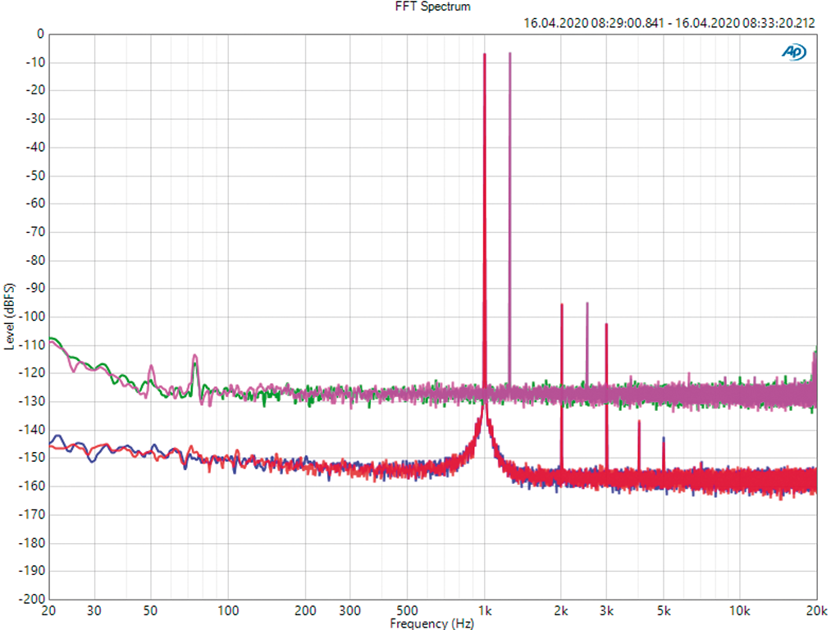Screen dimensions: 840x630
Task: Click the 1k tick label on frequency axis
Action: (485, 611)
